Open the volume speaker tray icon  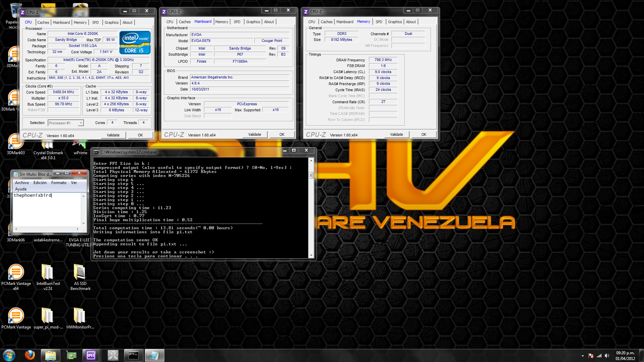point(607,356)
